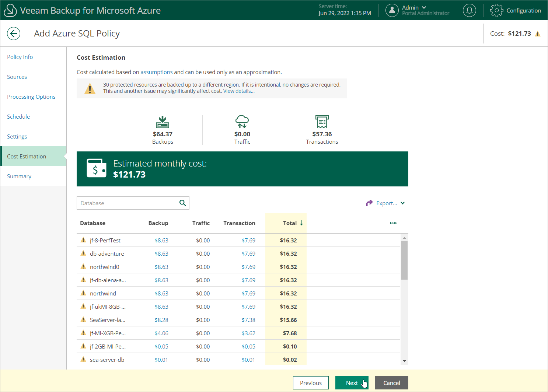548x392 pixels.
Task: Sort by the Traffic column header
Action: click(x=201, y=223)
